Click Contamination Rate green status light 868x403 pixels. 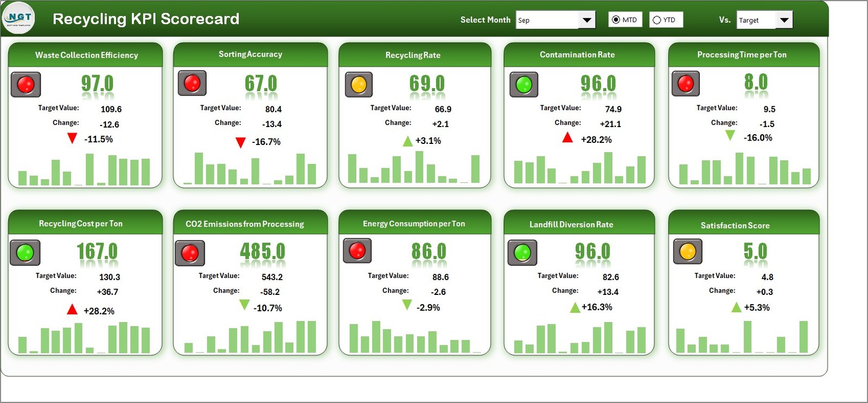click(524, 85)
